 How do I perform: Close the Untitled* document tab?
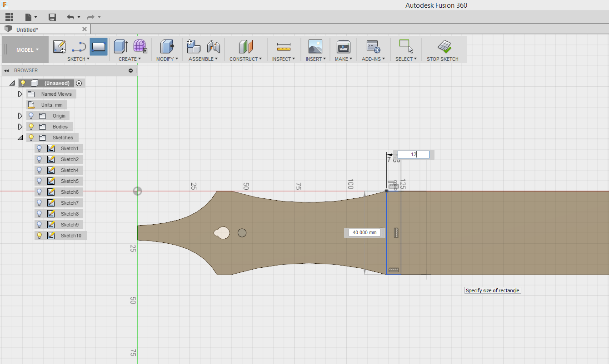click(84, 29)
